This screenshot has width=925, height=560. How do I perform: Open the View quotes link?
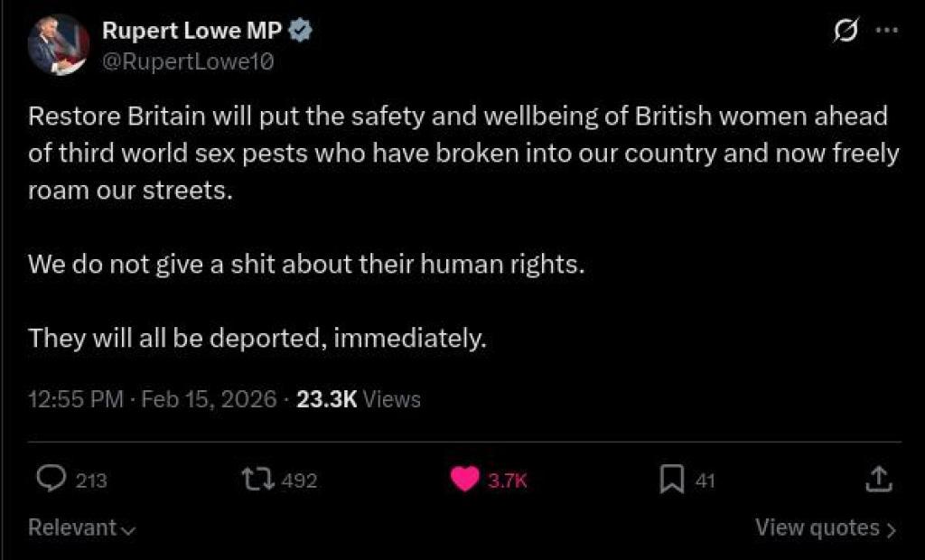[x=818, y=527]
